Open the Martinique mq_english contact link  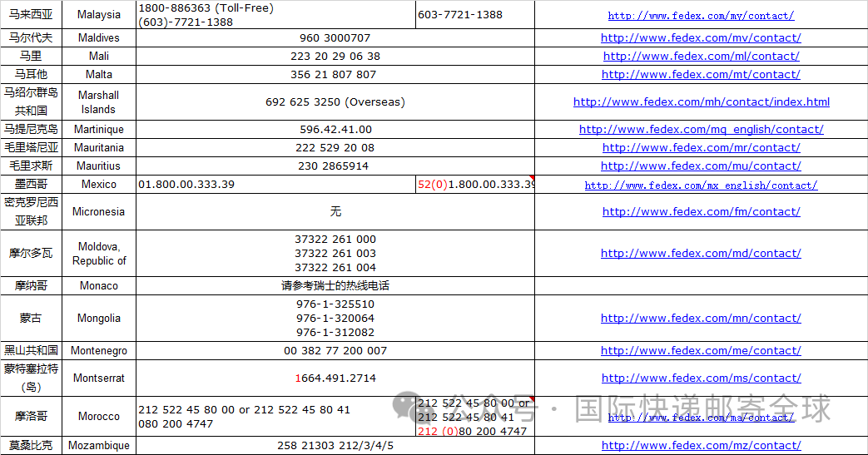click(702, 129)
